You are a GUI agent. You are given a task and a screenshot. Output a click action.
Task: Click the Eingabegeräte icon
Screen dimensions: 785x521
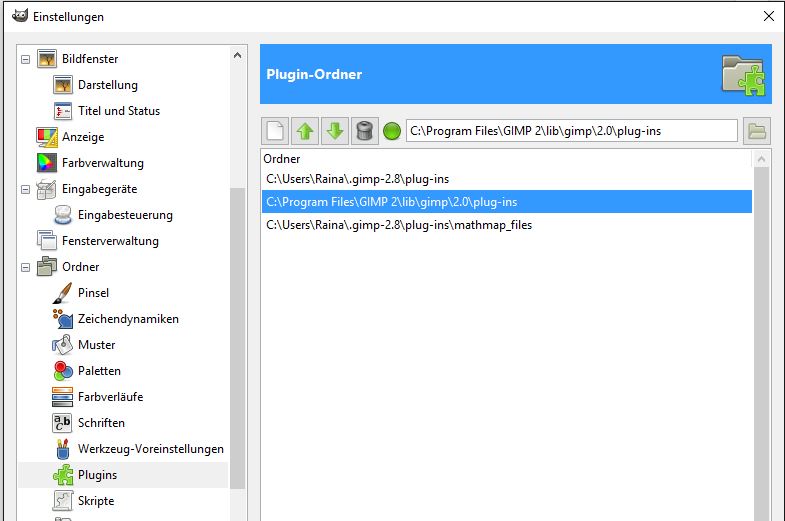(x=47, y=189)
